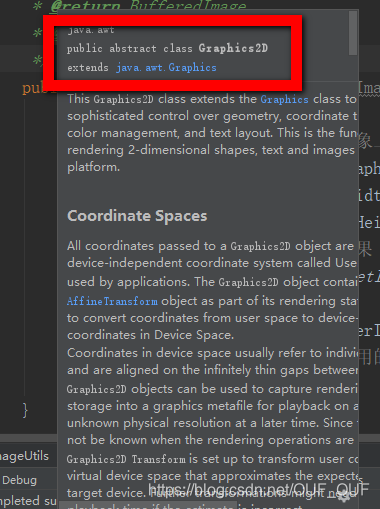This screenshot has width=380, height=509.
Task: Click the underlined Ima text beside popup
Action: (x=369, y=88)
